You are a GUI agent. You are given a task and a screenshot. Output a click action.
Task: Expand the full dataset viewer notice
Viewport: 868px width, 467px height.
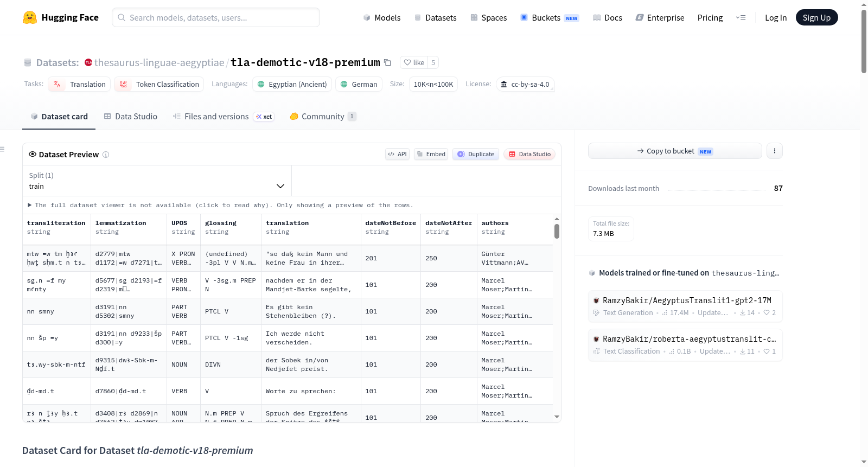(220, 205)
